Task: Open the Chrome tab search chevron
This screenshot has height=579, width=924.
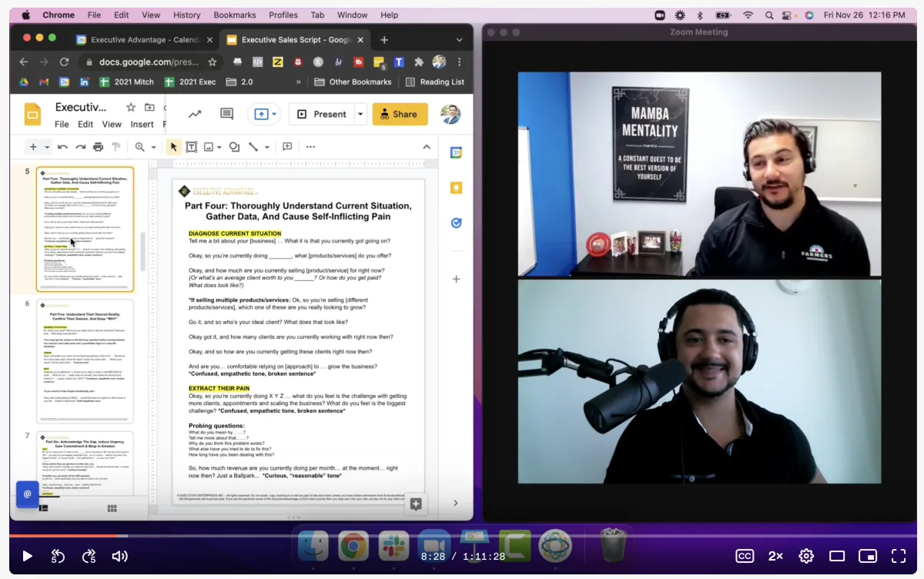Action: [x=460, y=40]
